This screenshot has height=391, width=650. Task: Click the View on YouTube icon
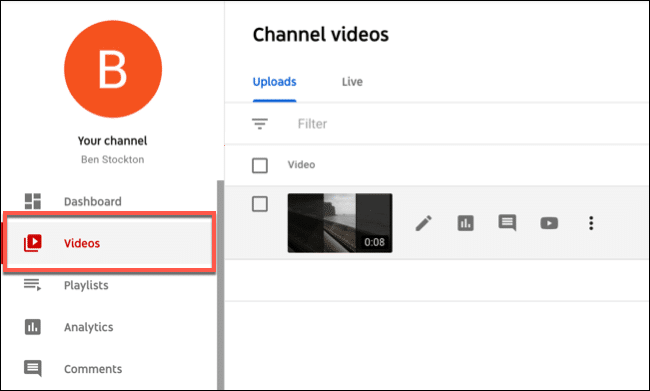coord(549,223)
